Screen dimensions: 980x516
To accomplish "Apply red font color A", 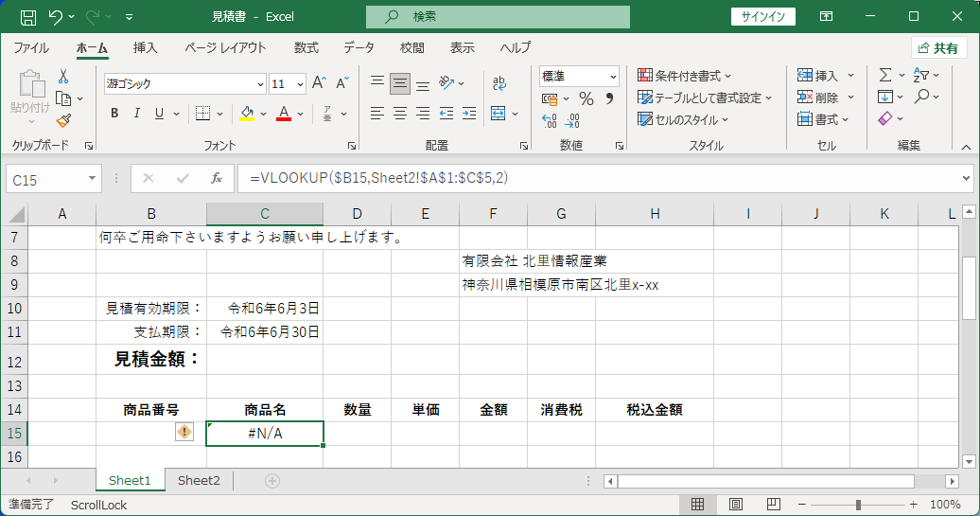I will (284, 114).
